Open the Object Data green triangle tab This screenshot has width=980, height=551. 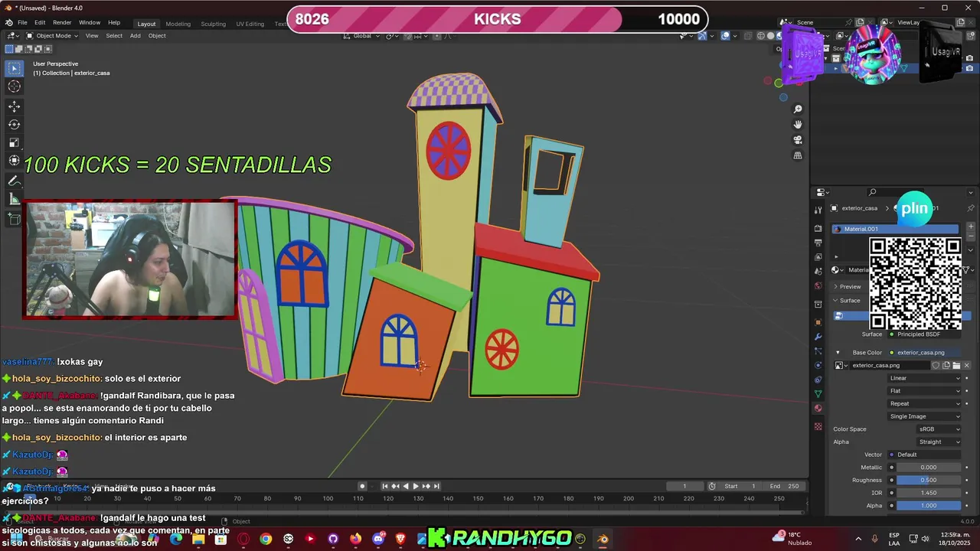click(818, 394)
